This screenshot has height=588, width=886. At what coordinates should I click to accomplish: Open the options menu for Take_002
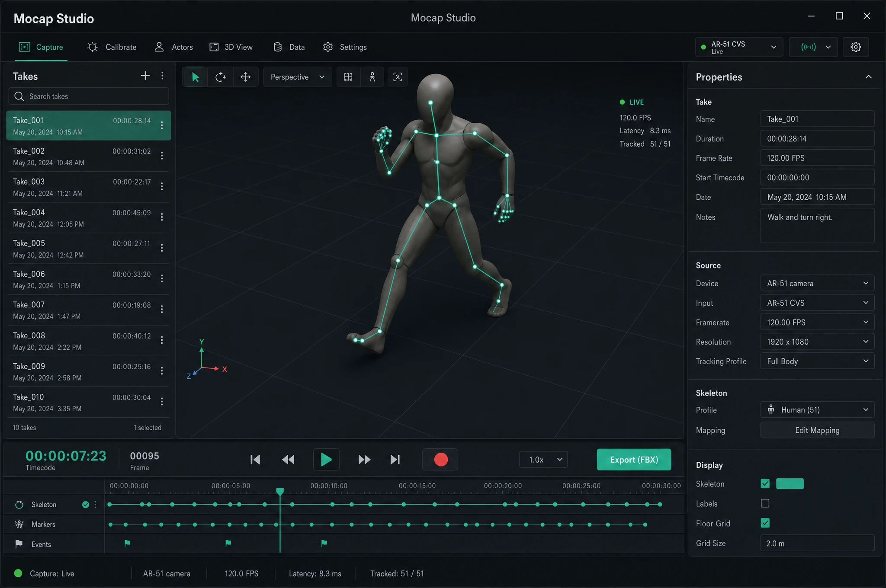point(162,156)
